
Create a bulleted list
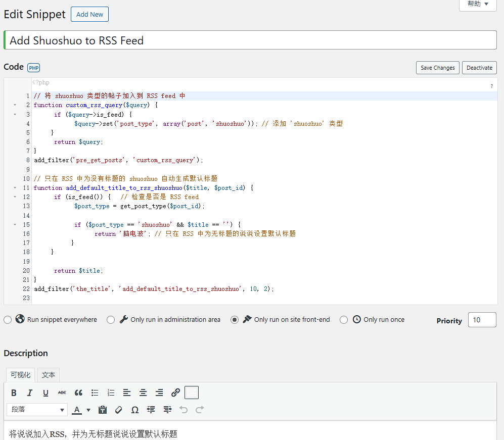point(95,393)
